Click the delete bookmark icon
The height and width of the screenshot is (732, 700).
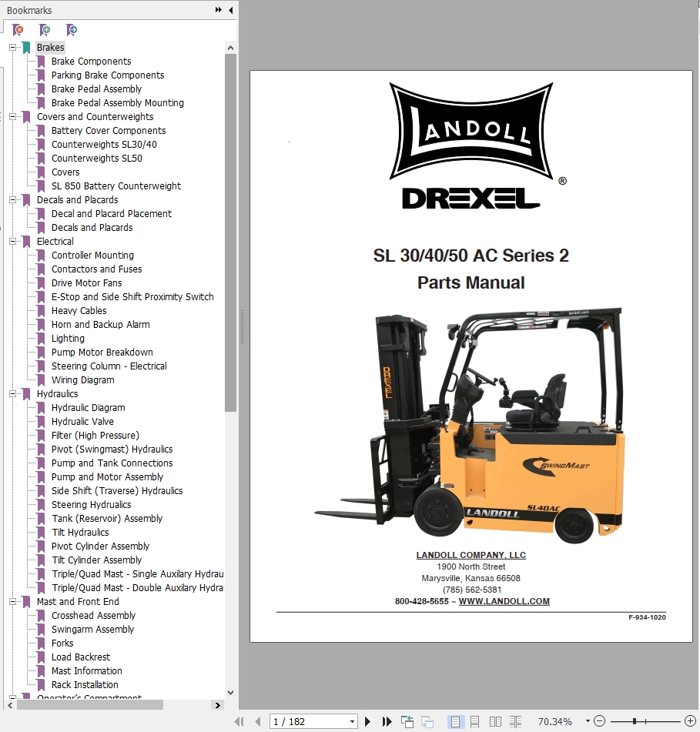(x=18, y=30)
